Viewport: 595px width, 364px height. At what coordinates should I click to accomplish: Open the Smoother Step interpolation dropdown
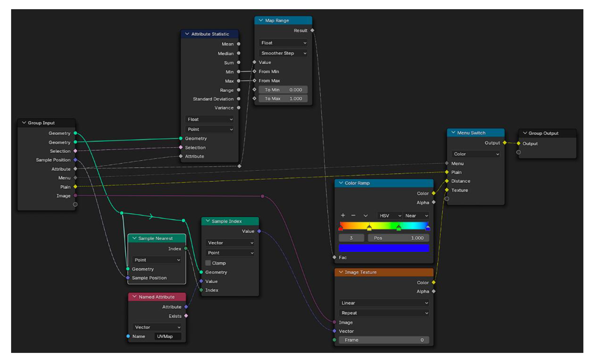pyautogui.click(x=283, y=53)
